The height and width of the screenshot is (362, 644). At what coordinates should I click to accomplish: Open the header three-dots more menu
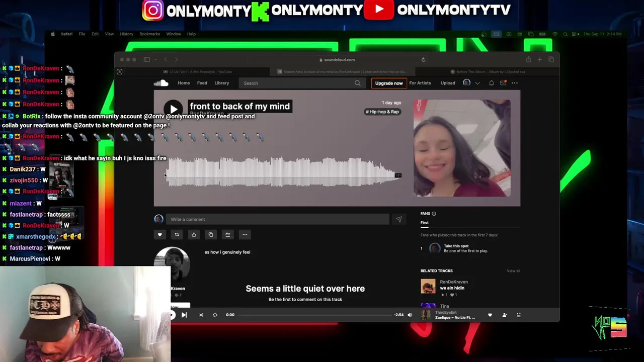pos(515,83)
